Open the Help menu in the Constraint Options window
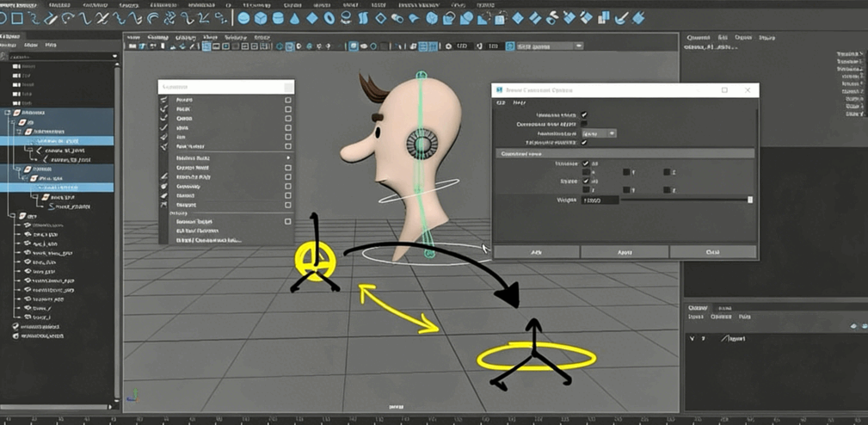Viewport: 868px width, 425px height. [520, 102]
